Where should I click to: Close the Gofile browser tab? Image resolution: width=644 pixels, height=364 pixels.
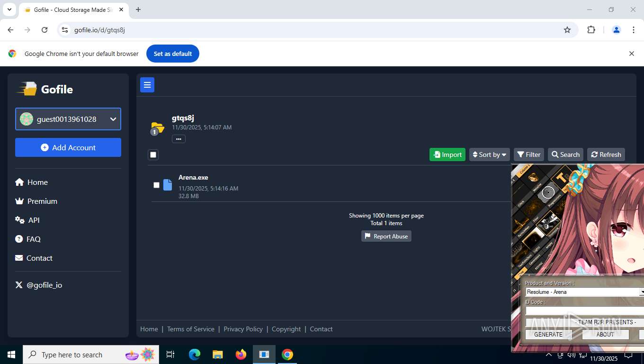click(x=121, y=9)
